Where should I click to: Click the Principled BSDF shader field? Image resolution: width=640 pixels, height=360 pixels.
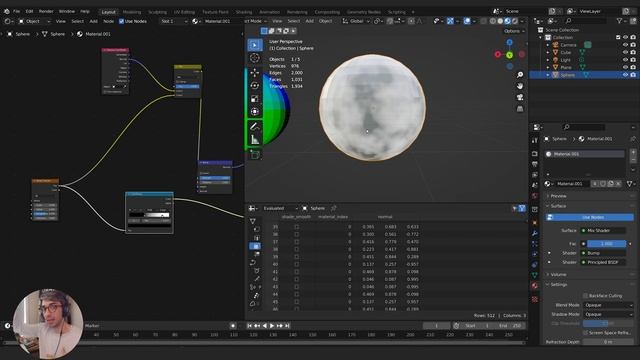(603, 262)
